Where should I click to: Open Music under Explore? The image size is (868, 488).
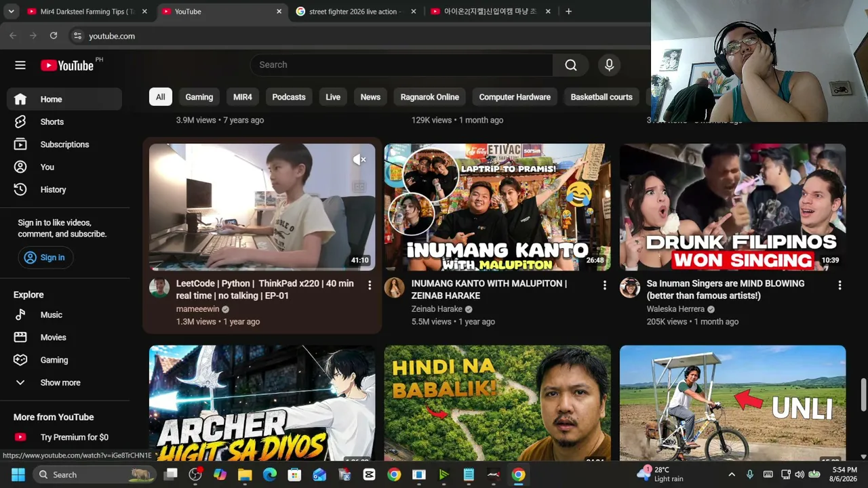pyautogui.click(x=64, y=314)
